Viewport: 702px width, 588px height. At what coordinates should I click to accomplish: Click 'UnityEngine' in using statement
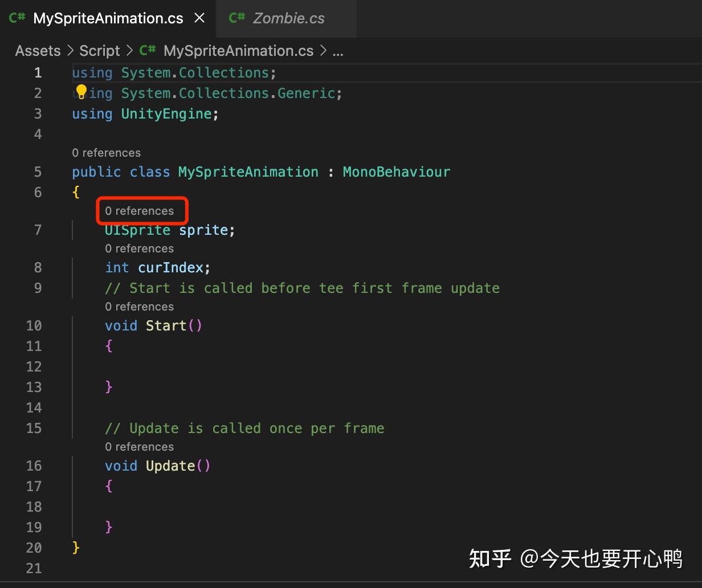166,114
